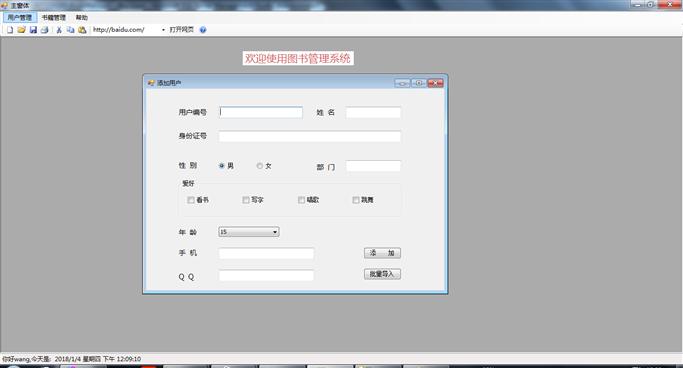Click the 添加 button
The image size is (683, 368).
pyautogui.click(x=382, y=253)
